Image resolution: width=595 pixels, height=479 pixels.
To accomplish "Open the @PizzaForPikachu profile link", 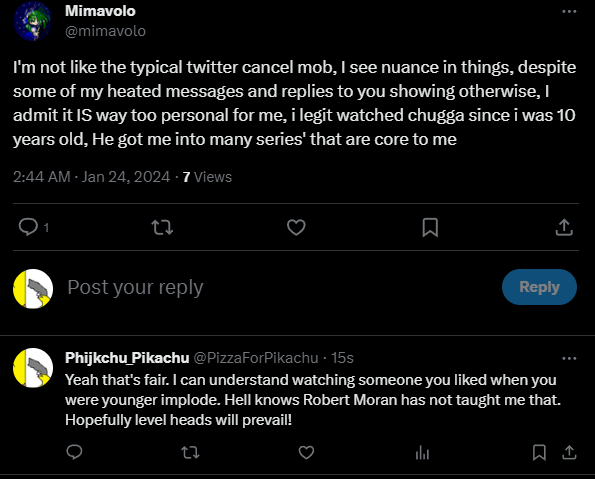I will click(256, 358).
